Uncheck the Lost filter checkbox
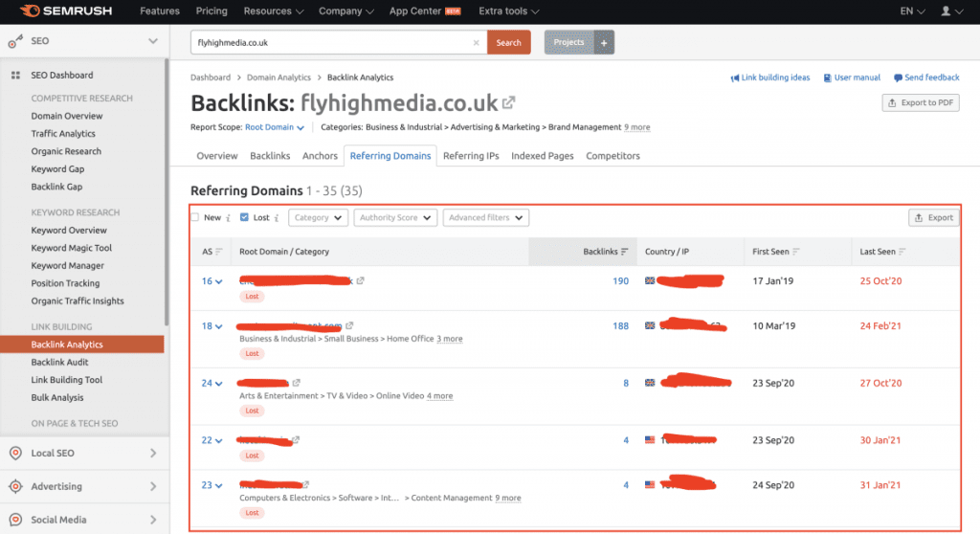This screenshot has height=534, width=980. coord(244,217)
